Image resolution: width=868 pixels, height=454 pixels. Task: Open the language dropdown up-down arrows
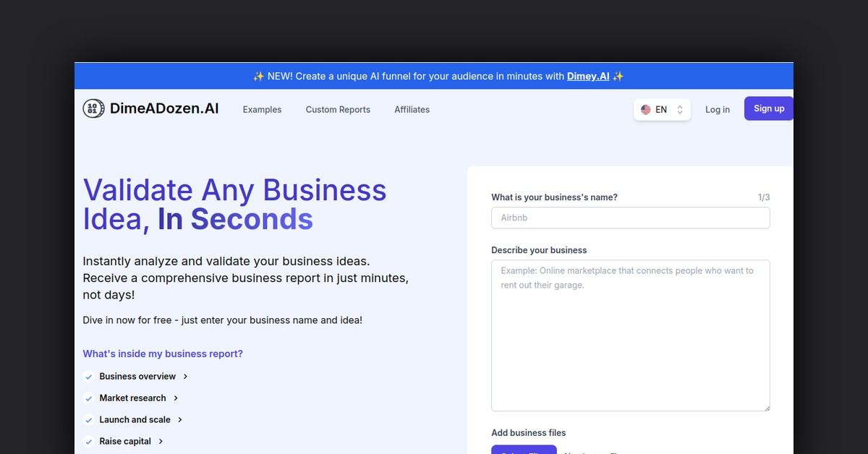(x=680, y=110)
